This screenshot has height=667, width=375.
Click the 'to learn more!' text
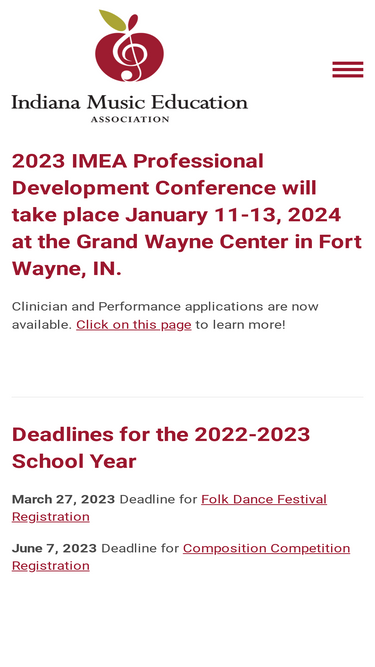(240, 325)
